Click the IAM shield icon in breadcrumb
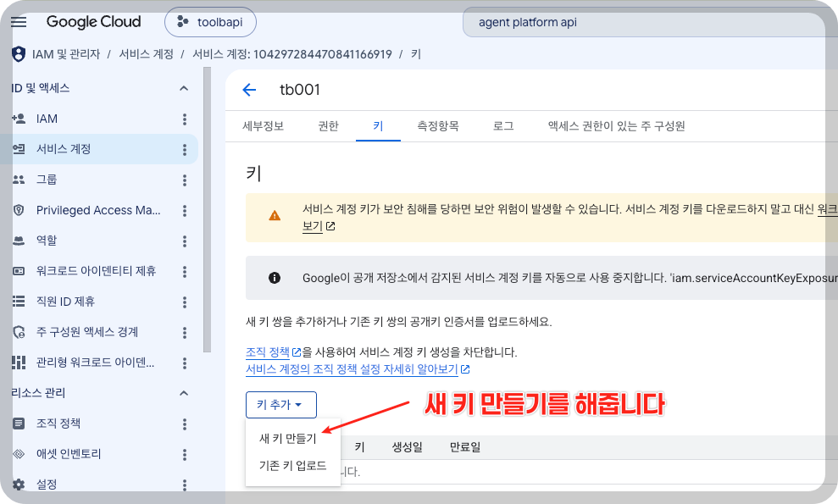The image size is (838, 504). tap(19, 54)
